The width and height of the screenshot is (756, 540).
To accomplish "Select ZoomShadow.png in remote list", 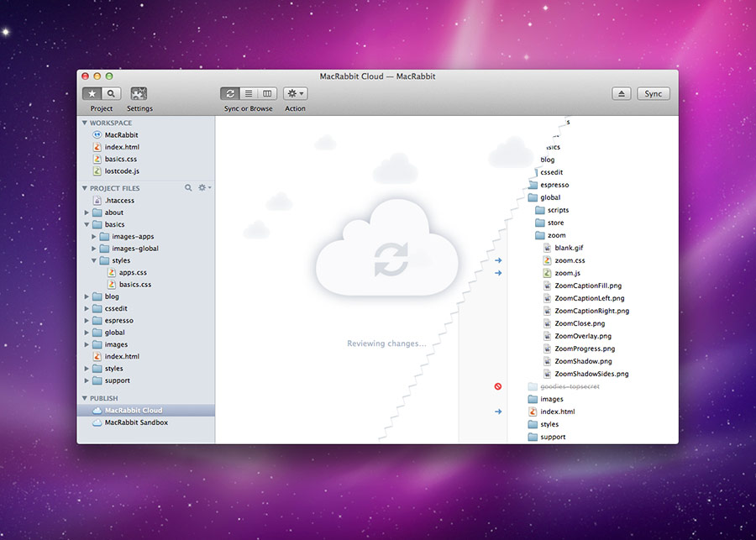I will point(578,361).
